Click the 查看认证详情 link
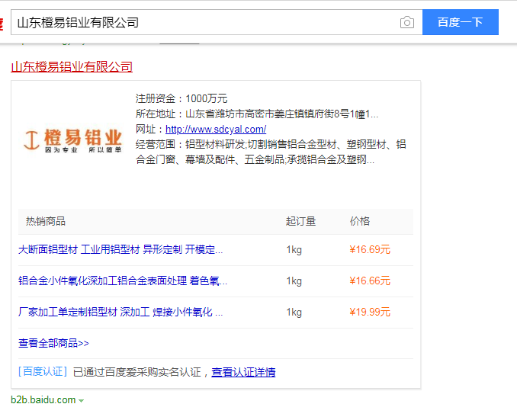Viewport: 517px width, 420px height. coord(243,372)
